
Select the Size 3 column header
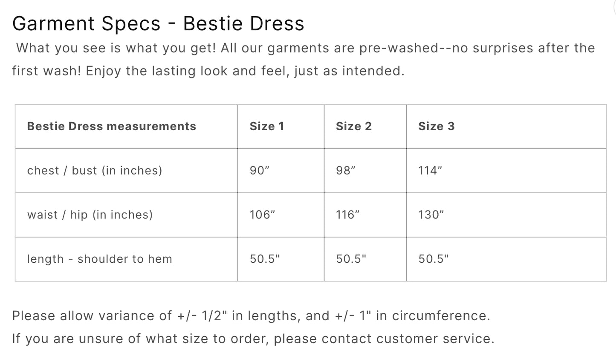pyautogui.click(x=436, y=126)
